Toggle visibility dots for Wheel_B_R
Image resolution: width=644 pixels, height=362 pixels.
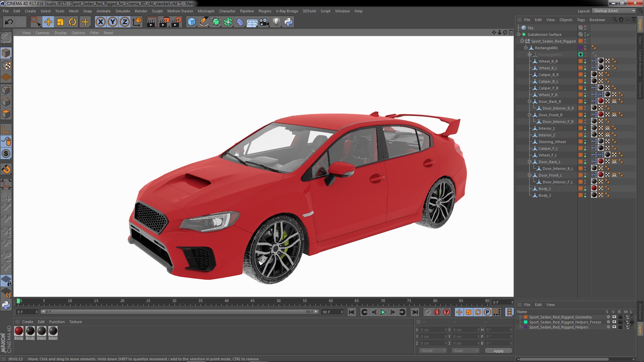(585, 61)
